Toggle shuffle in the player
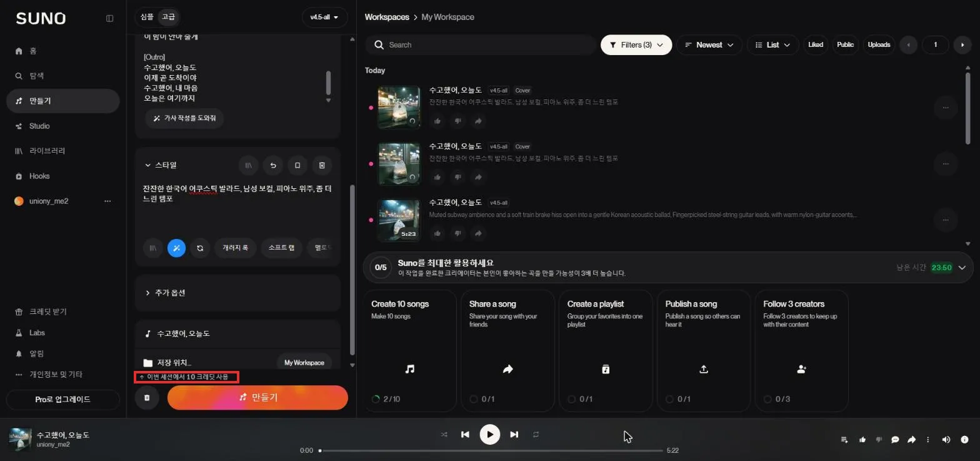 pyautogui.click(x=444, y=434)
